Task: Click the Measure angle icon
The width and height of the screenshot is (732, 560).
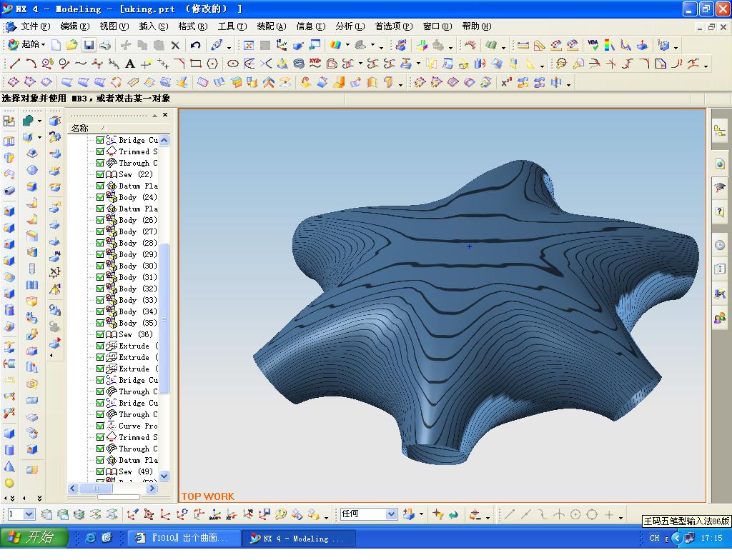Action: click(540, 45)
